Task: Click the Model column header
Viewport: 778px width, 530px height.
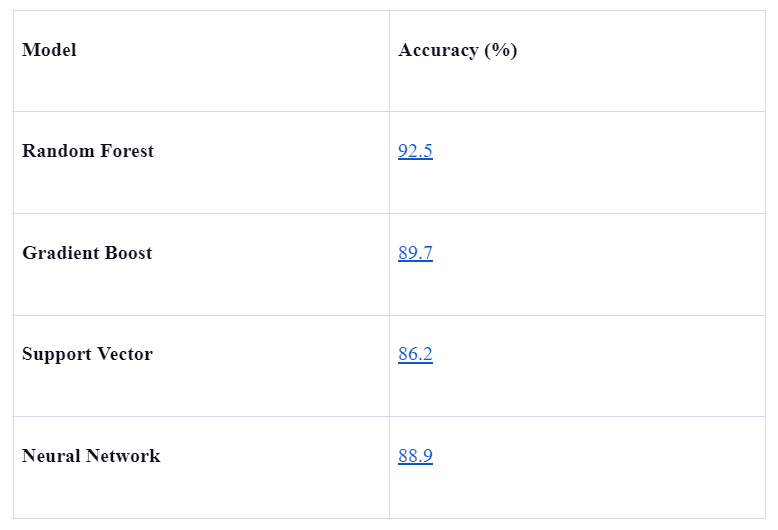Action: tap(49, 50)
